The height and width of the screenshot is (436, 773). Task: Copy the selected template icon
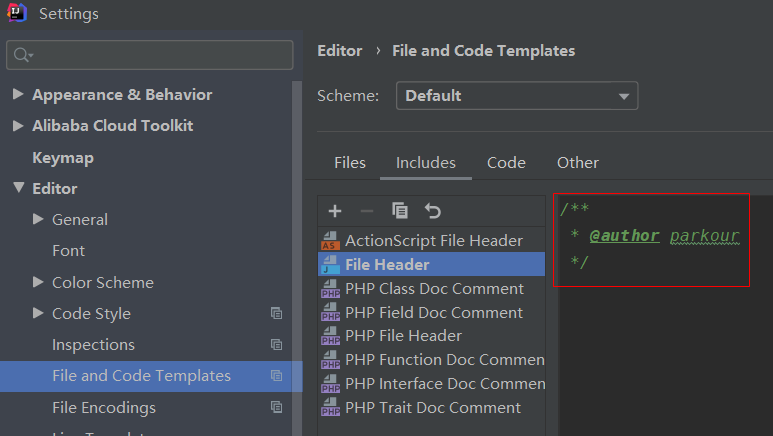pyautogui.click(x=399, y=211)
